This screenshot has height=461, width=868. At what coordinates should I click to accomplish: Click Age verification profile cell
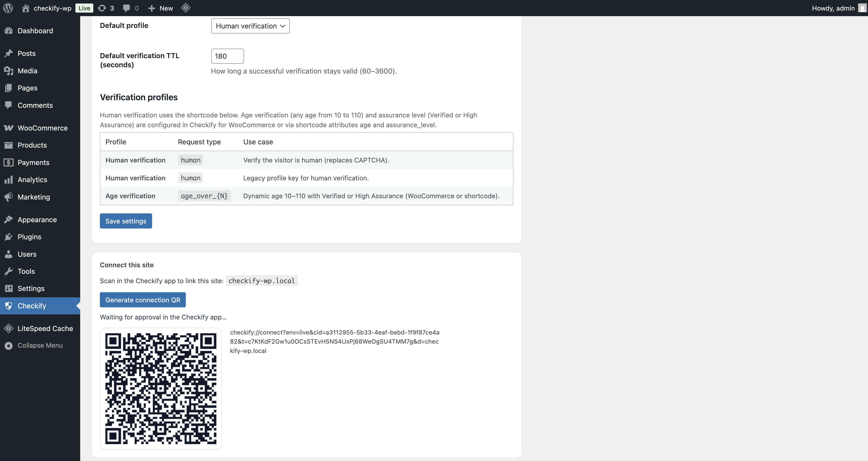click(130, 196)
